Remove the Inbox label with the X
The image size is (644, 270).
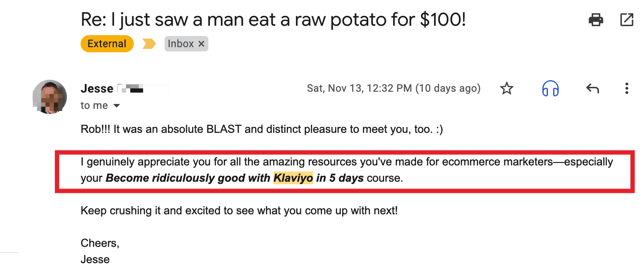[201, 44]
